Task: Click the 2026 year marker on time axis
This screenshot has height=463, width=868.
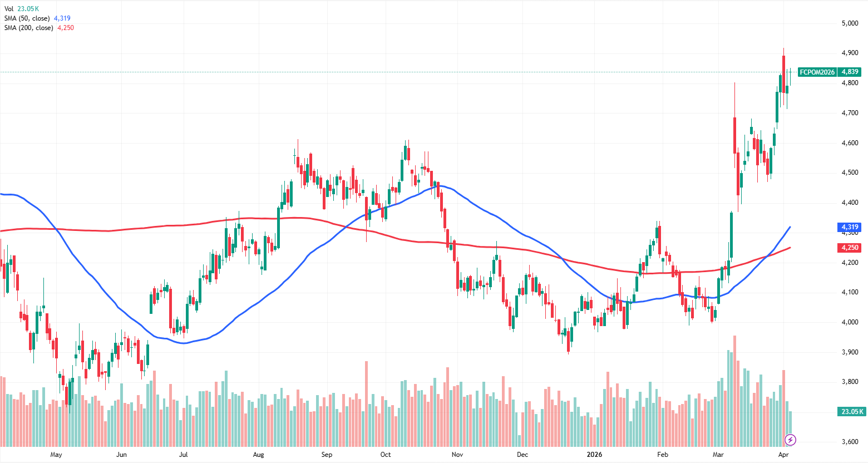Action: [x=594, y=455]
